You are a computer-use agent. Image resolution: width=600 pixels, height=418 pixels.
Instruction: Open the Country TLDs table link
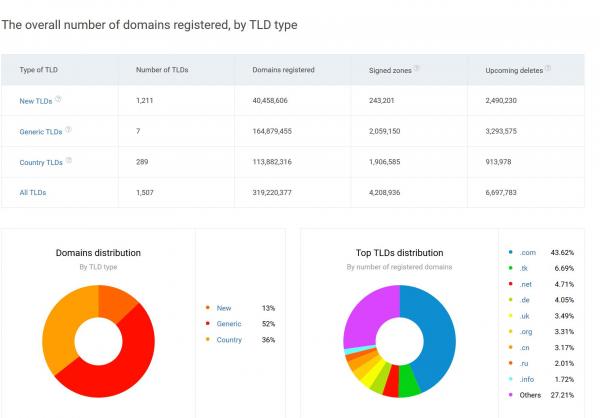[x=40, y=161]
